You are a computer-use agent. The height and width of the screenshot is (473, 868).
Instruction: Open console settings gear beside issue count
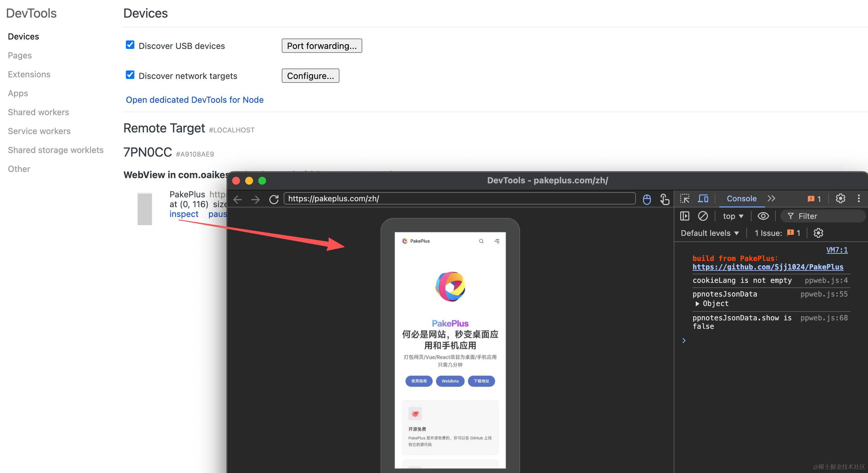pyautogui.click(x=818, y=233)
